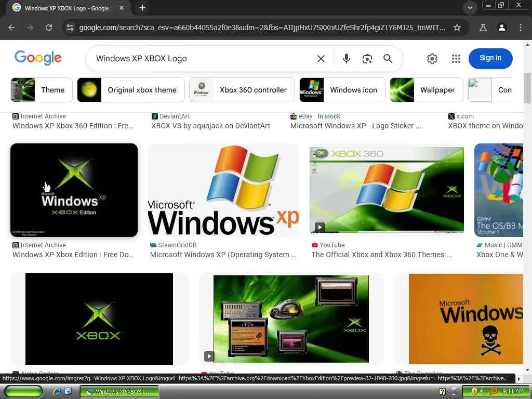Viewport: 532px width, 399px height.
Task: Open the Google apps grid
Action: [x=456, y=59]
